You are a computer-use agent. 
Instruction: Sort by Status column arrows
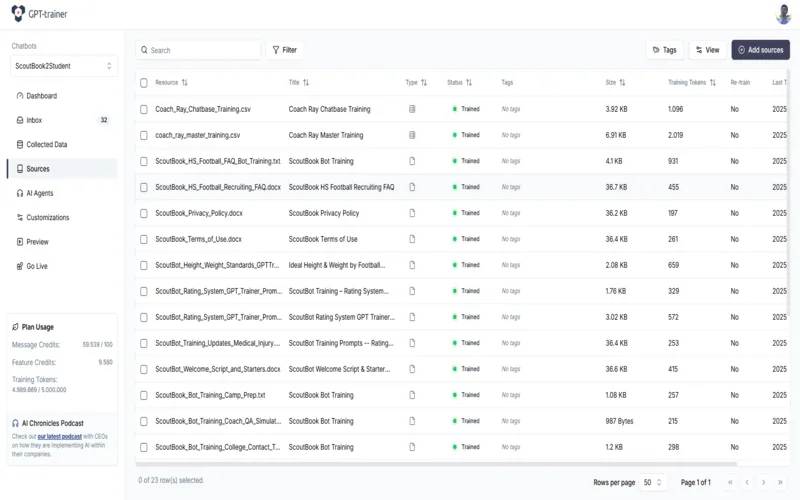pos(469,82)
